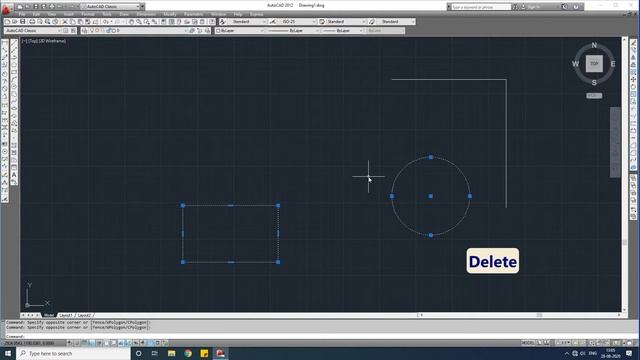Open the File menu
Viewport: 640px width, 360px height.
(22, 14)
